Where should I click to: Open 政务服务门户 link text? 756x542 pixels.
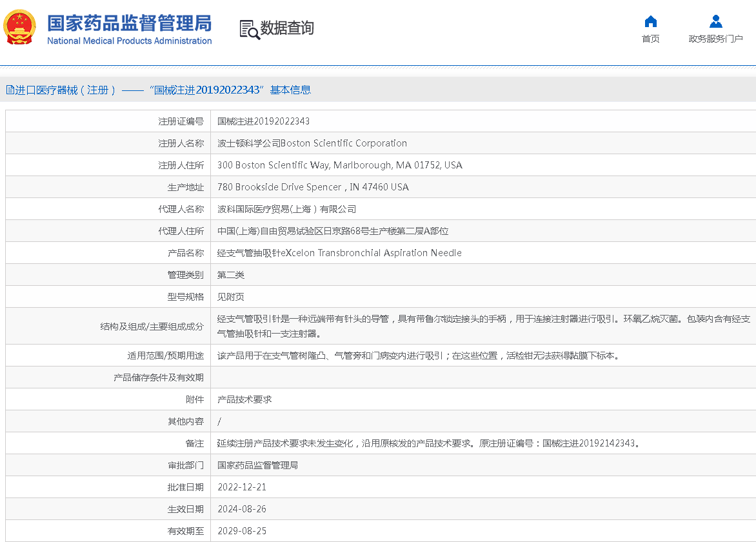[715, 39]
